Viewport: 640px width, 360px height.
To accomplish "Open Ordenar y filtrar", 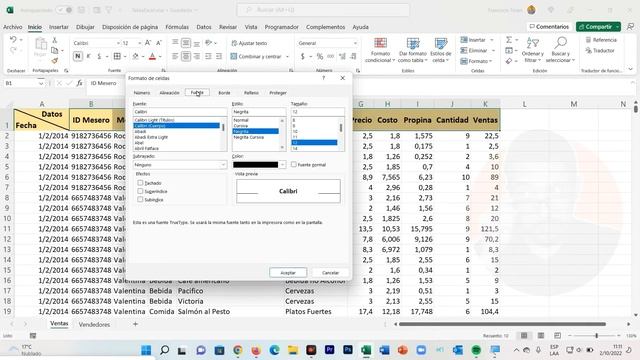I will 533,50.
